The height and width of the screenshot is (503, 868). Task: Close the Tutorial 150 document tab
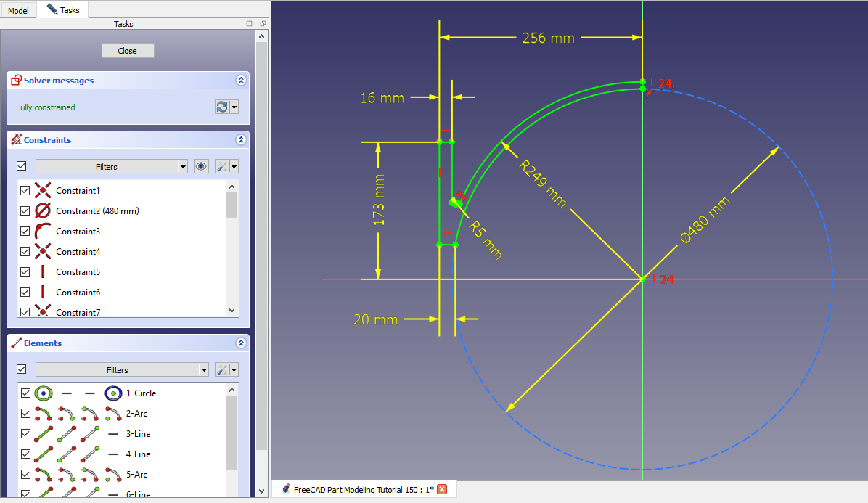click(x=442, y=489)
